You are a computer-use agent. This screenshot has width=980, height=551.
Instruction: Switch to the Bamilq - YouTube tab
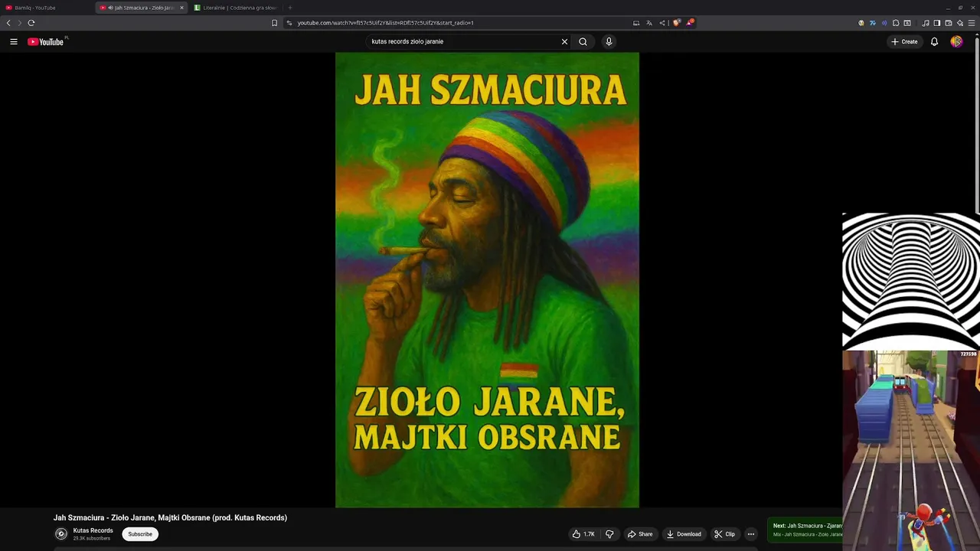(46, 8)
